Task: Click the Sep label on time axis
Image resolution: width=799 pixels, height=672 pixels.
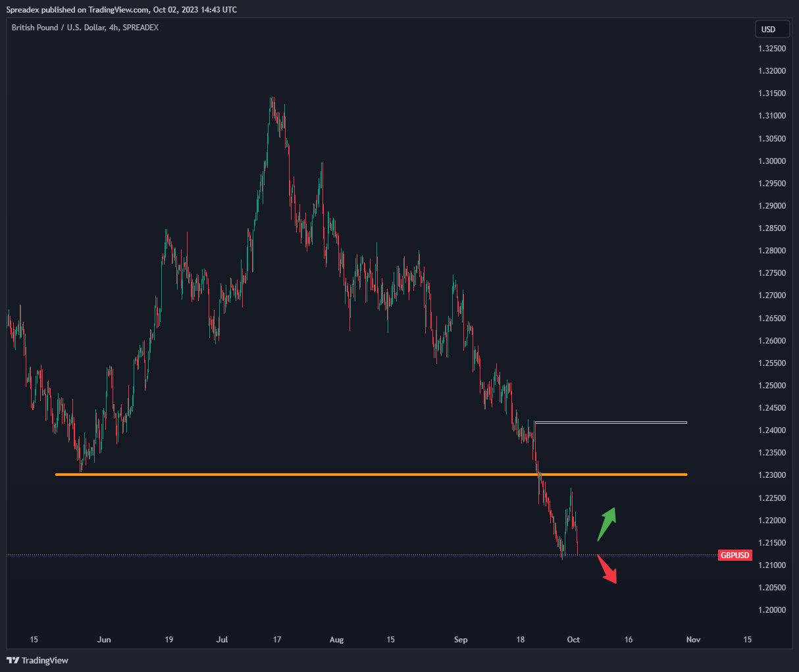Action: pyautogui.click(x=461, y=640)
